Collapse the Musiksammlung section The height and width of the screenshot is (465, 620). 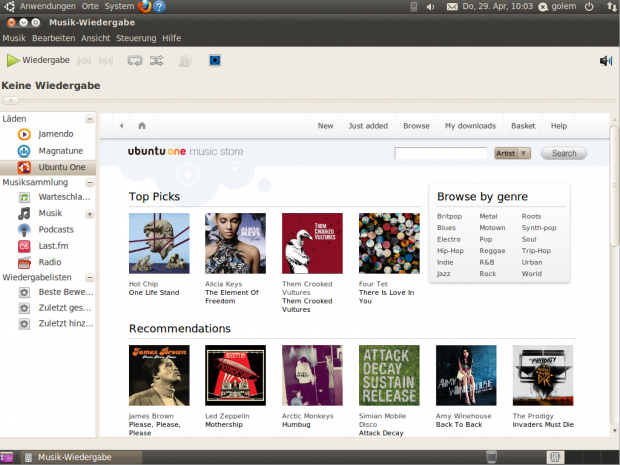90,182
